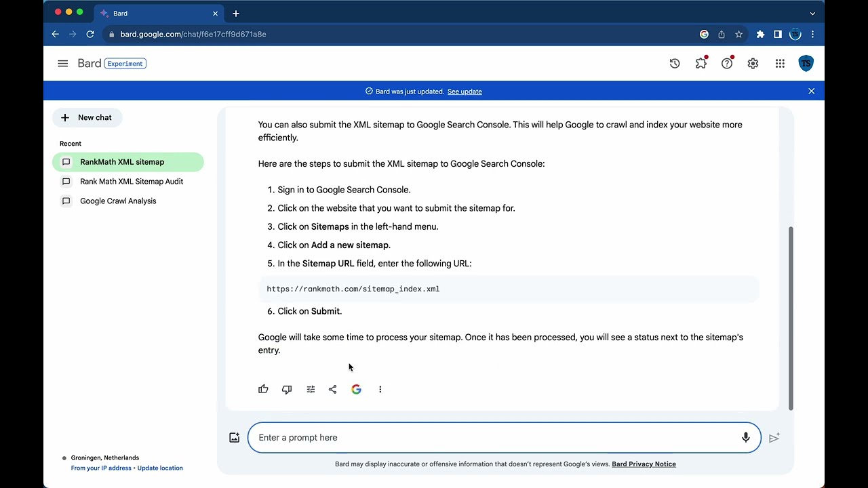The width and height of the screenshot is (868, 488).
Task: Open a new browser tab
Action: click(236, 14)
